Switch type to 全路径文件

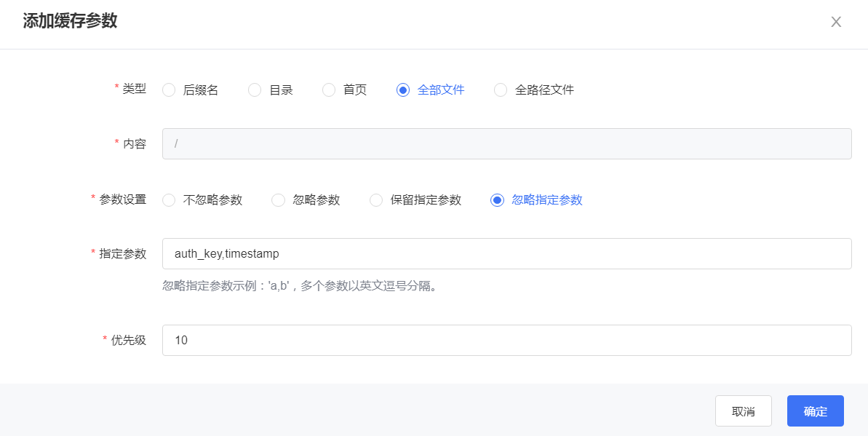tap(501, 90)
